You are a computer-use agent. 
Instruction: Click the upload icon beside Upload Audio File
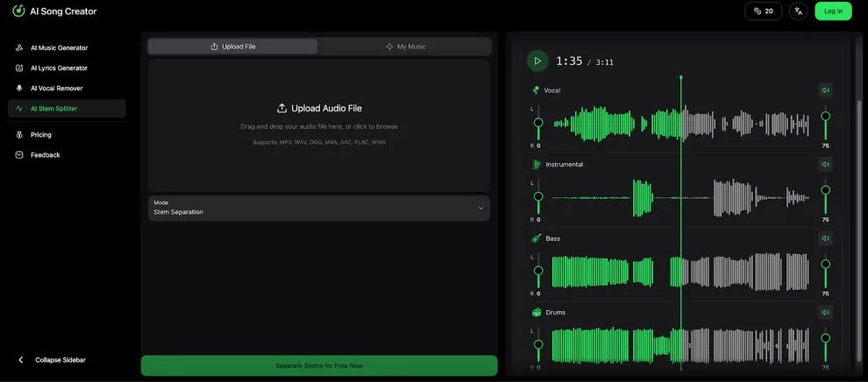click(x=281, y=109)
